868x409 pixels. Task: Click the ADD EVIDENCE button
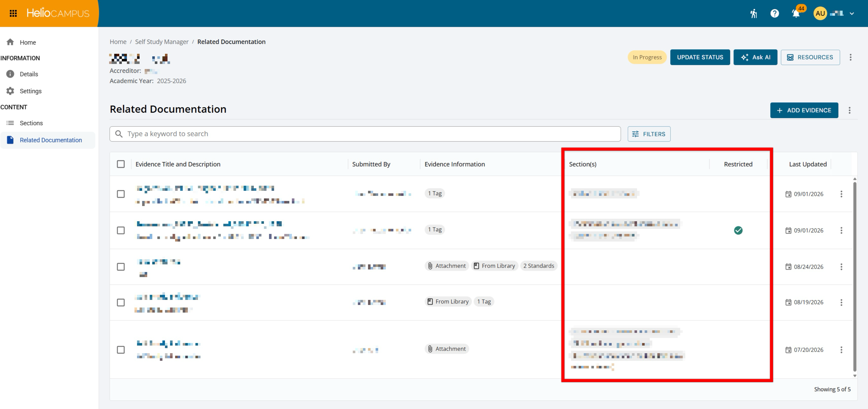pyautogui.click(x=804, y=110)
